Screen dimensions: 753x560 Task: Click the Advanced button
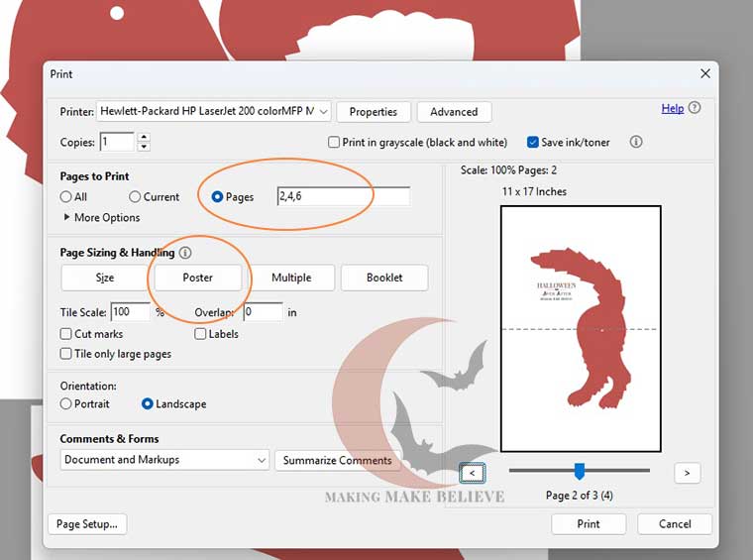(454, 112)
